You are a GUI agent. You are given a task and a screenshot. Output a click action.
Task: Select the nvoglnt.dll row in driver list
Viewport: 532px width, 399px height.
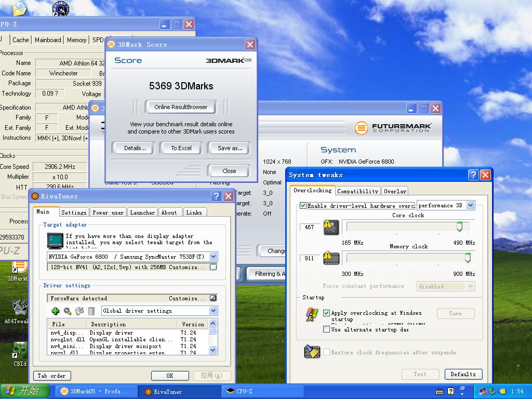[128, 339]
